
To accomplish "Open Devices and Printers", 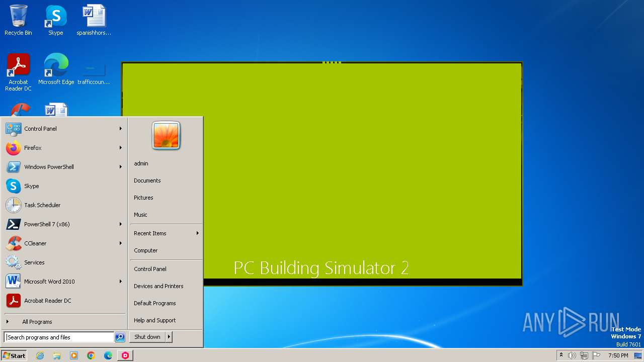I will 166,286.
